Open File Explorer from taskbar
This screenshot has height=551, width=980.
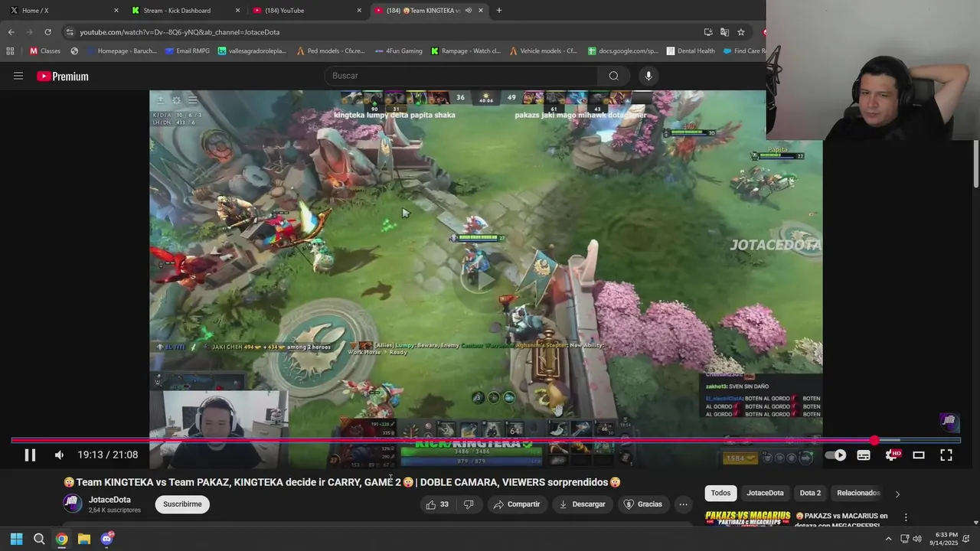pos(84,539)
